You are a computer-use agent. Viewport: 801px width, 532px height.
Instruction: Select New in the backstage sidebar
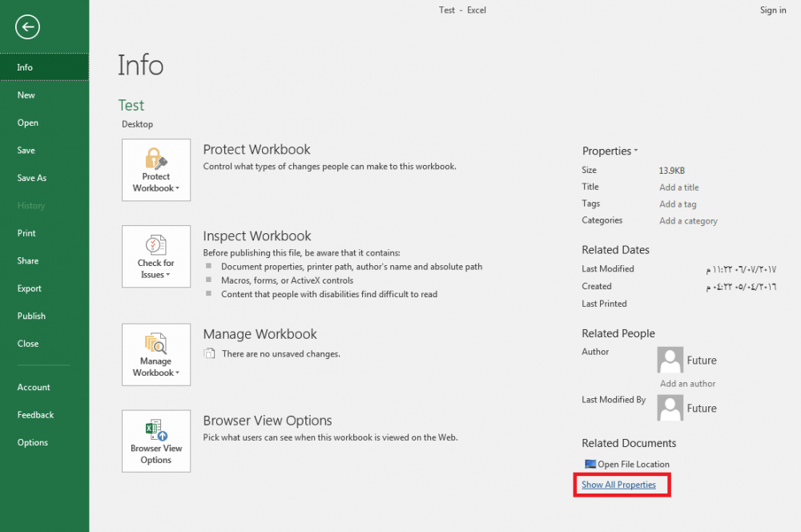click(x=44, y=95)
